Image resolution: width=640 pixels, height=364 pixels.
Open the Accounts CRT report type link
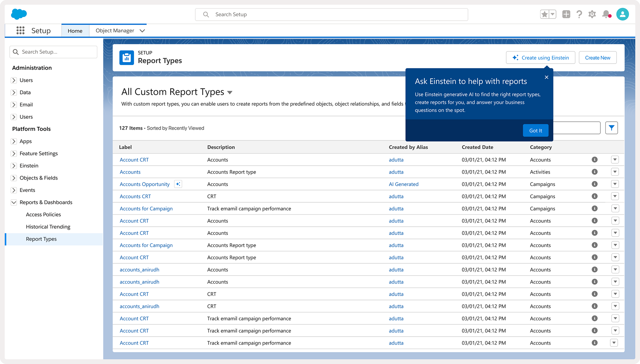(135, 197)
